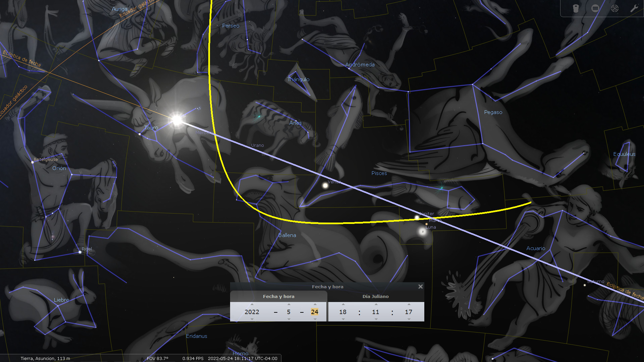Click the Horno constellation label
Image resolution: width=644 pixels, height=362 pixels.
point(240,354)
